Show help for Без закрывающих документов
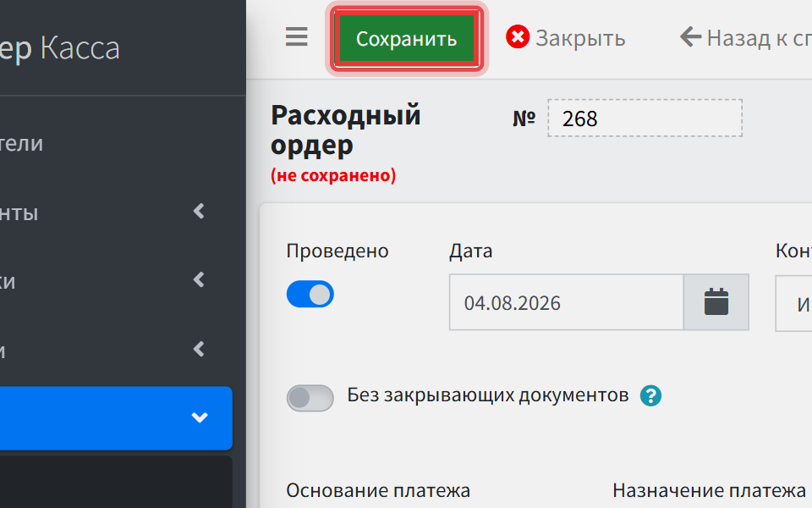 pos(650,396)
